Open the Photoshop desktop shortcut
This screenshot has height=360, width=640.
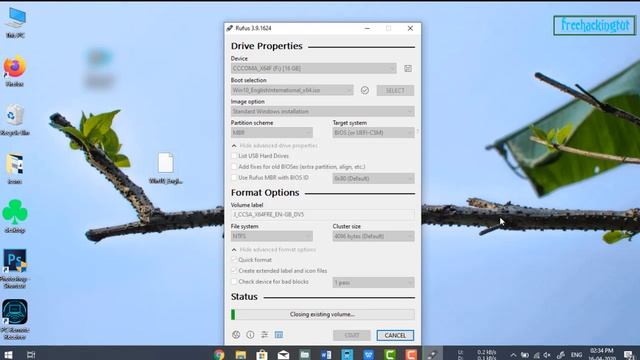15,268
